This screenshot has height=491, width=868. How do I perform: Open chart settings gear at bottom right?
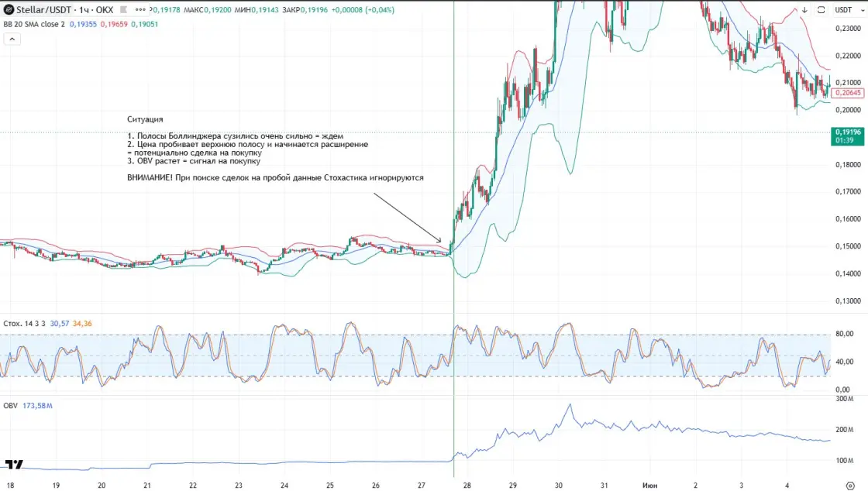(x=850, y=486)
